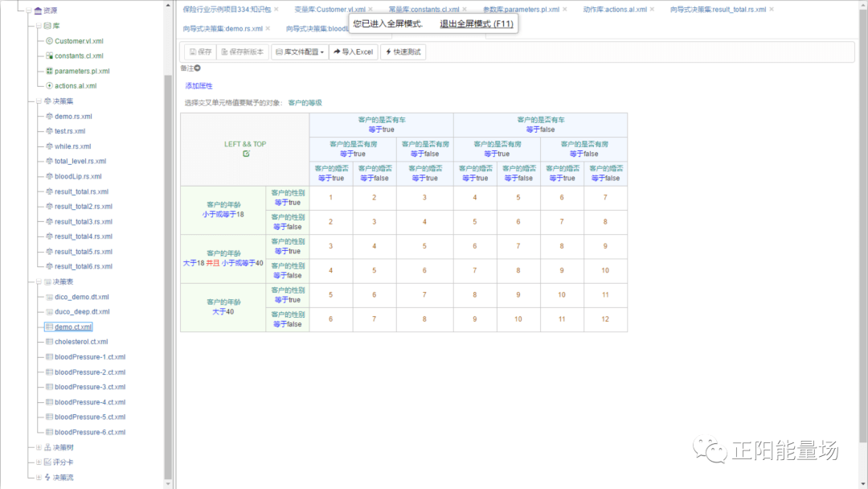Click 客户的等级 assignment object link
This screenshot has width=868, height=489.
pyautogui.click(x=305, y=103)
